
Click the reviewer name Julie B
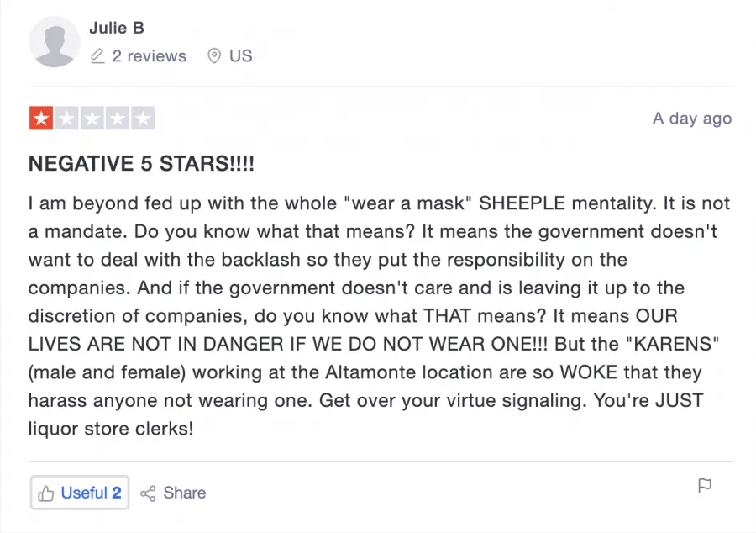(x=117, y=28)
